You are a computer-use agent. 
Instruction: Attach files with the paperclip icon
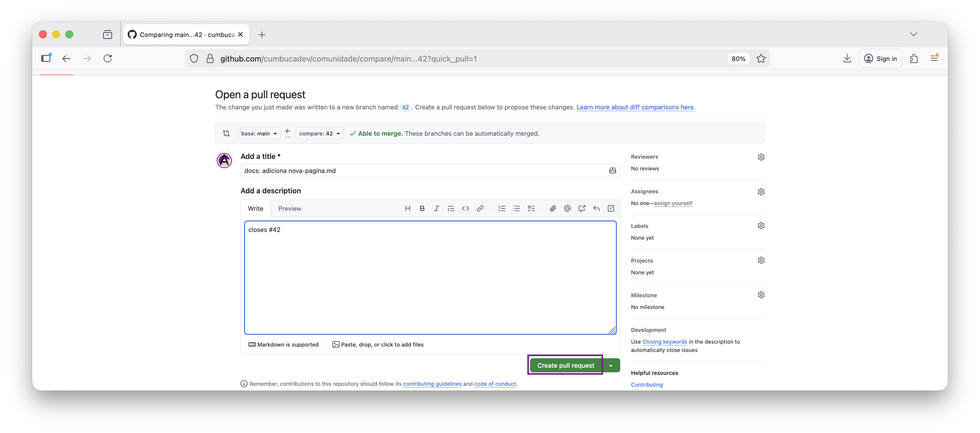point(553,208)
